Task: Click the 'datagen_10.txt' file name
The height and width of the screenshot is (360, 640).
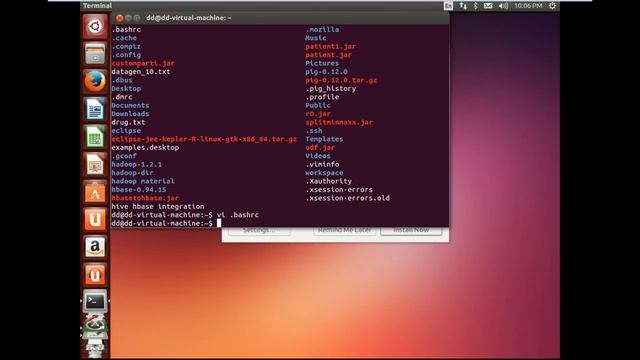Action: click(x=141, y=71)
